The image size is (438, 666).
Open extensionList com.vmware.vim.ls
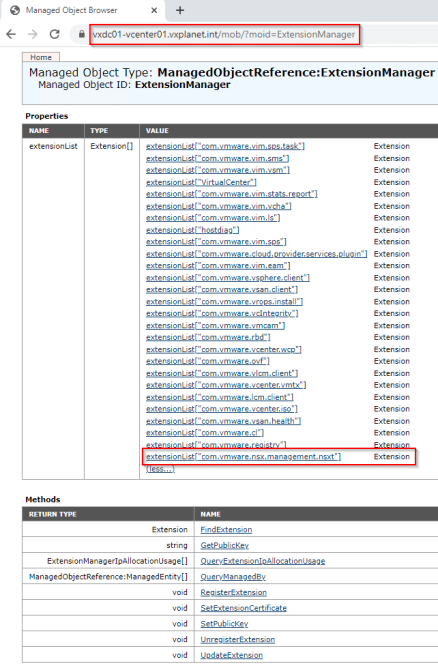pyautogui.click(x=213, y=217)
